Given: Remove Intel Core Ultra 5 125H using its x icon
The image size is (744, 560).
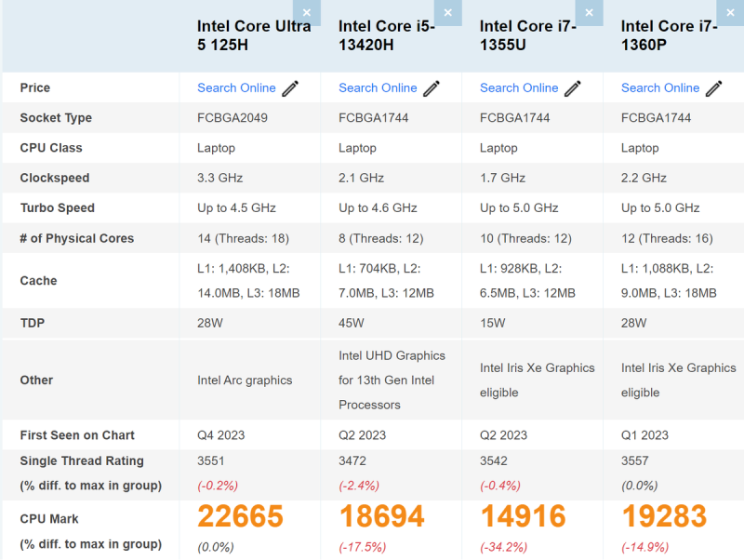Looking at the screenshot, I should (307, 13).
